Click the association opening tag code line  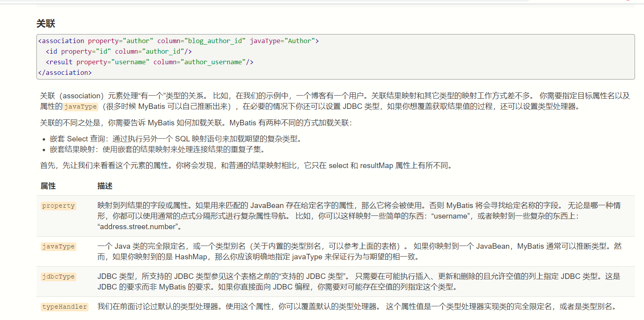coord(178,41)
